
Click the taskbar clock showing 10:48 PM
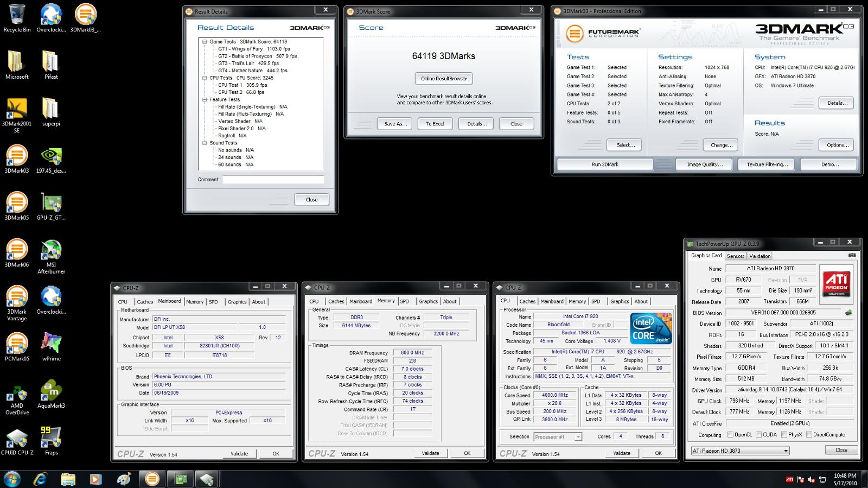[845, 479]
